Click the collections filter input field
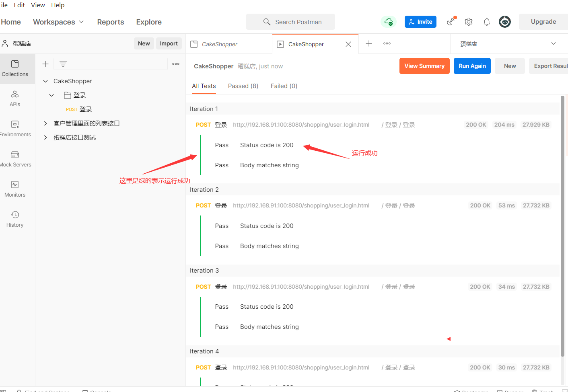The width and height of the screenshot is (568, 392). 111,64
